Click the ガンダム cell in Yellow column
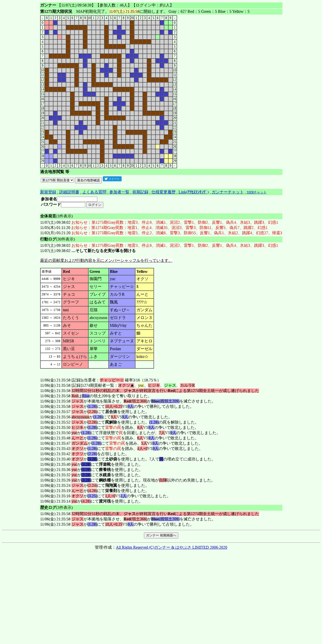This screenshot has height=644, width=322. pos(144,310)
